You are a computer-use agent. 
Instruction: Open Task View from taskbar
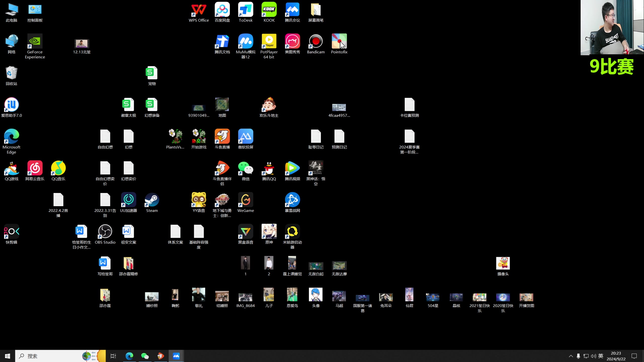pyautogui.click(x=113, y=356)
